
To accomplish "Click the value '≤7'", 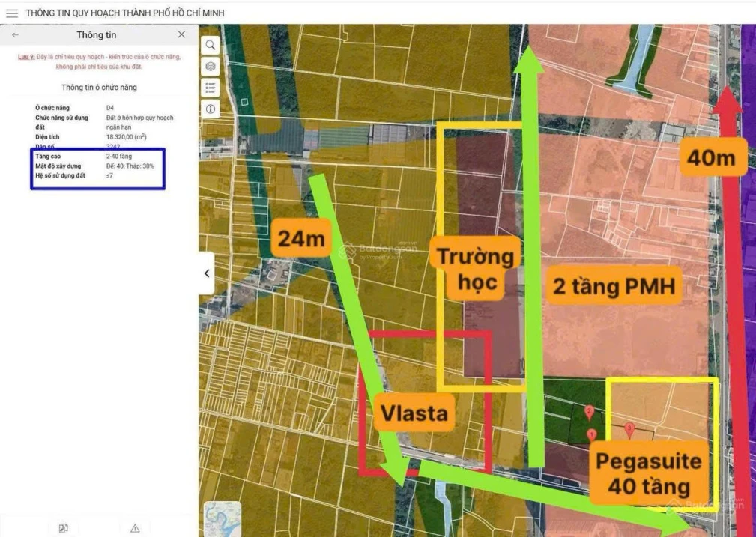I will pos(109,175).
